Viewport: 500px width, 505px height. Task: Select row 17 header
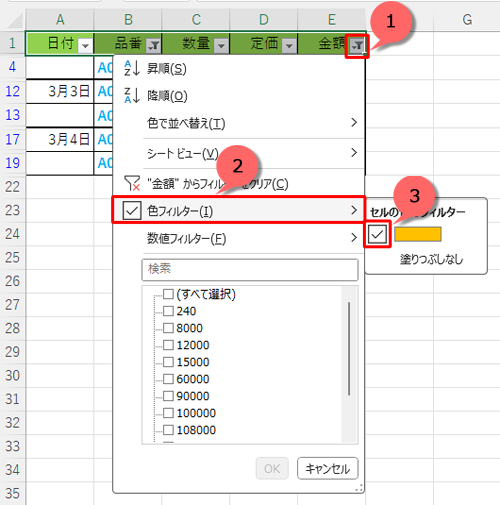point(12,139)
